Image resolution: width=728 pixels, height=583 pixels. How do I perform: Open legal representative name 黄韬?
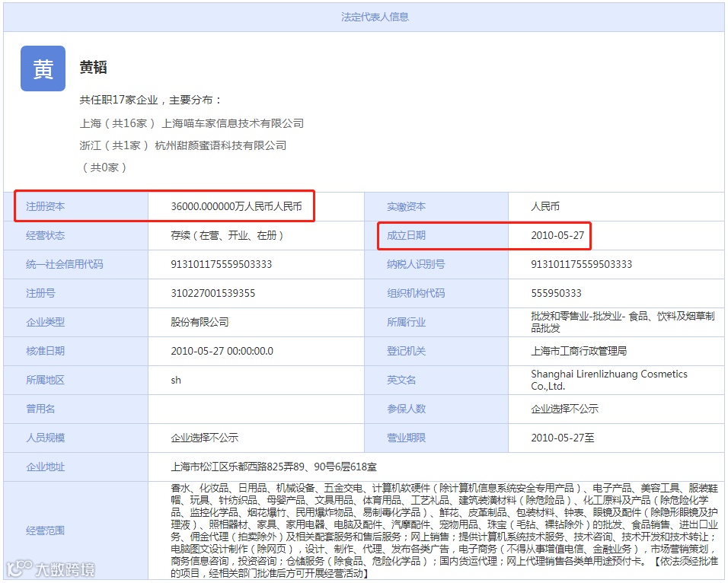94,67
